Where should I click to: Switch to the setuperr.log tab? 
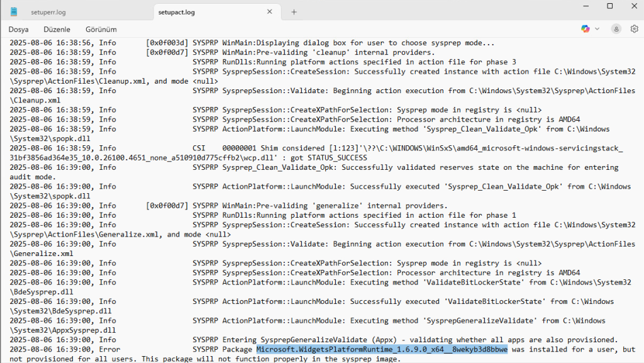coord(48,12)
